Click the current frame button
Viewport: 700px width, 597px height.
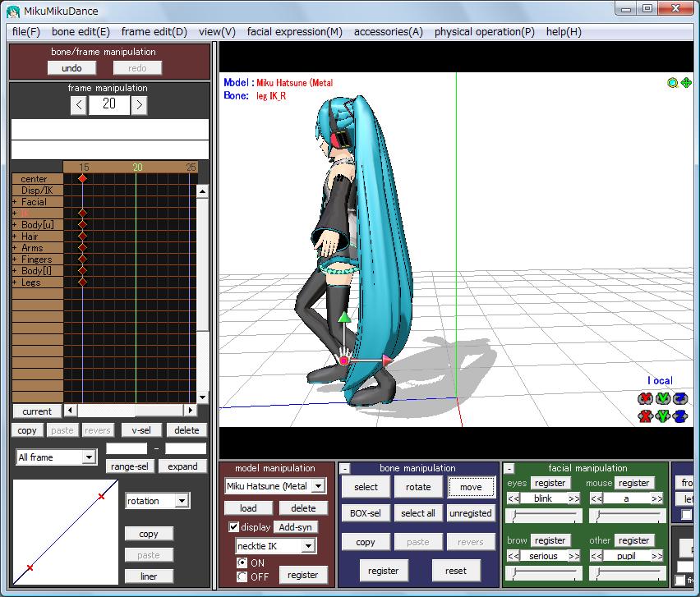37,411
